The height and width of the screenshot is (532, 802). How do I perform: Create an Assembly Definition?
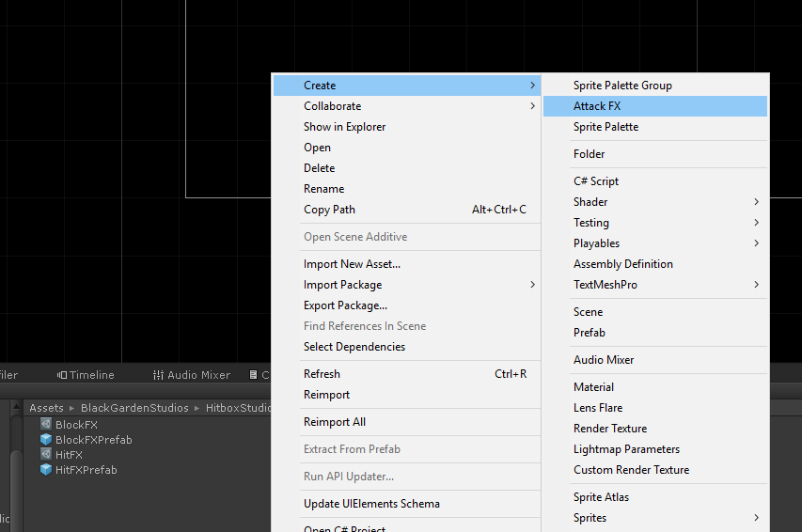(x=655, y=264)
